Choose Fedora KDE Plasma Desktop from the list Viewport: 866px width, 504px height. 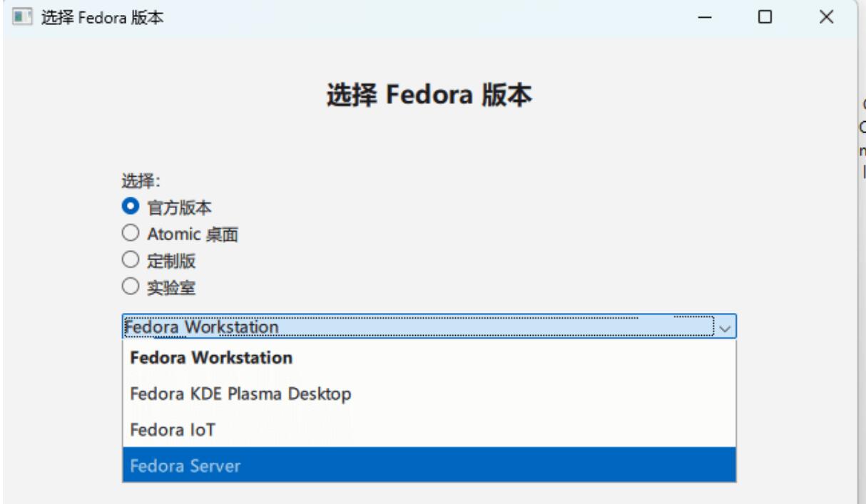click(x=240, y=394)
